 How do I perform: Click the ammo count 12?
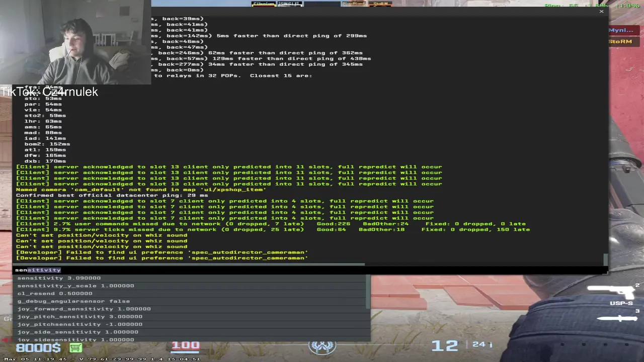click(444, 345)
